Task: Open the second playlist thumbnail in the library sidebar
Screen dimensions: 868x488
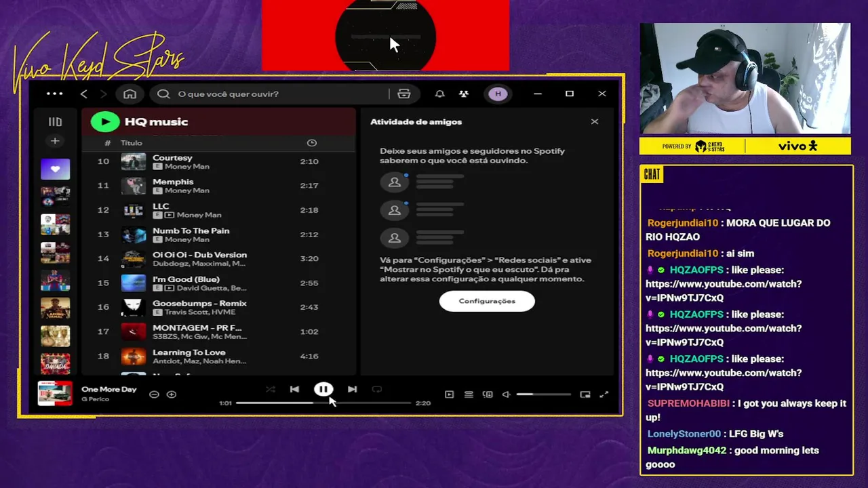Action: pos(55,197)
